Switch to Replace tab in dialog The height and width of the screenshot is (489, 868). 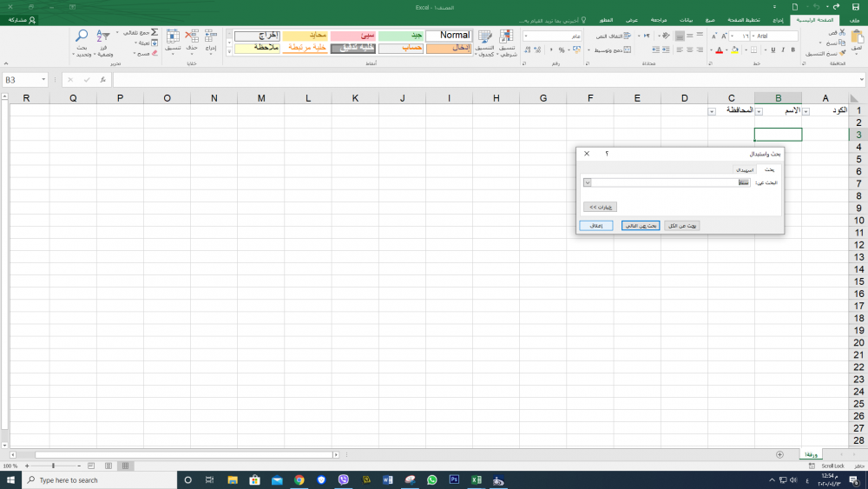point(745,170)
